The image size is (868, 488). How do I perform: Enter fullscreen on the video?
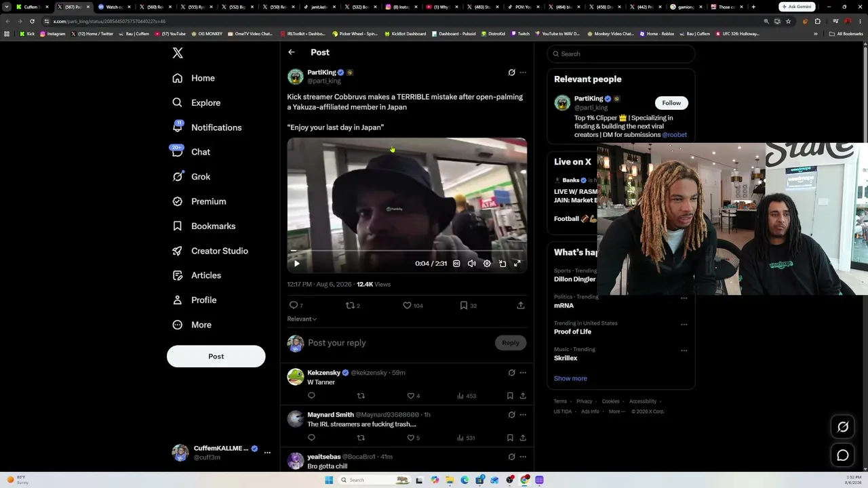click(x=517, y=264)
